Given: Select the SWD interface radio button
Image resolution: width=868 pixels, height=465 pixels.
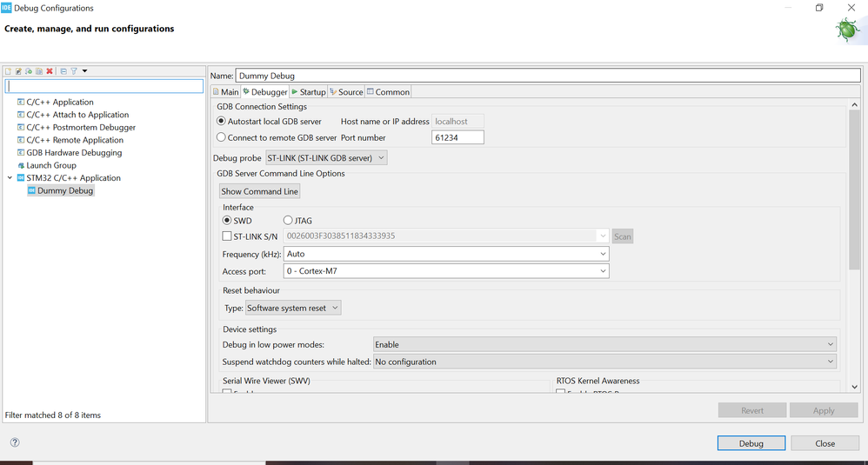Looking at the screenshot, I should pos(227,220).
